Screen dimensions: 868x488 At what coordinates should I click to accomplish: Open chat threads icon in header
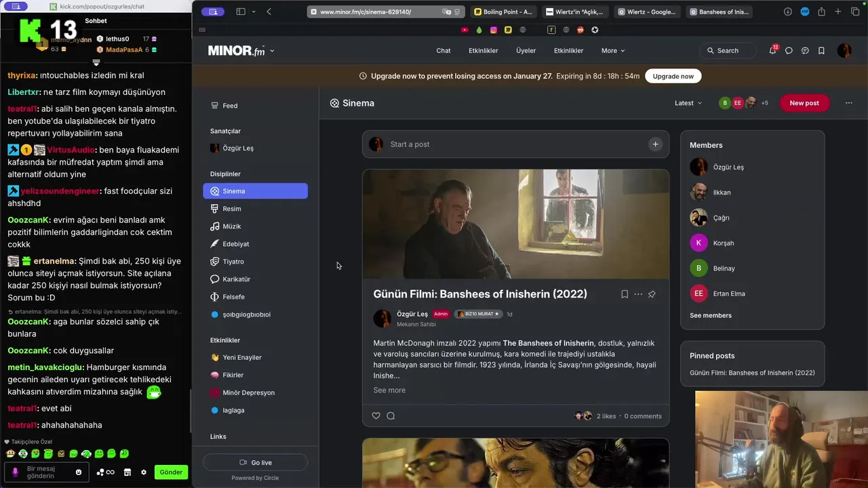[805, 51]
